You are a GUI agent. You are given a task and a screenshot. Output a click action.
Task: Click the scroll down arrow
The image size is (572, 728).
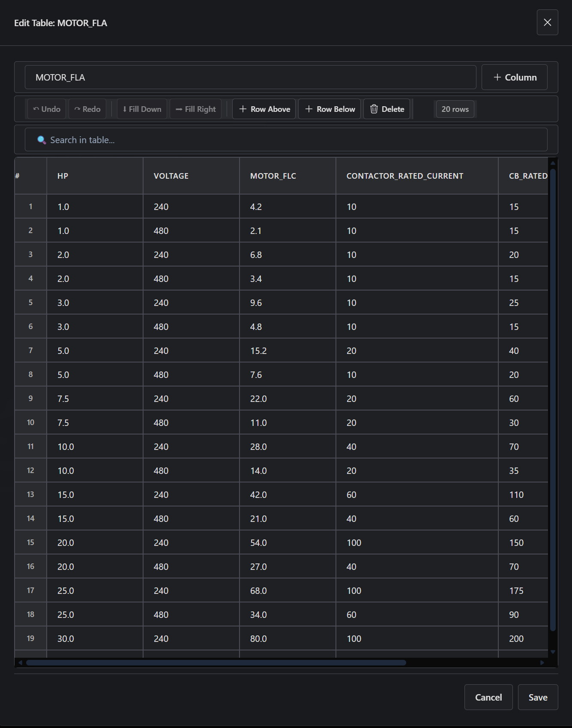coord(553,652)
